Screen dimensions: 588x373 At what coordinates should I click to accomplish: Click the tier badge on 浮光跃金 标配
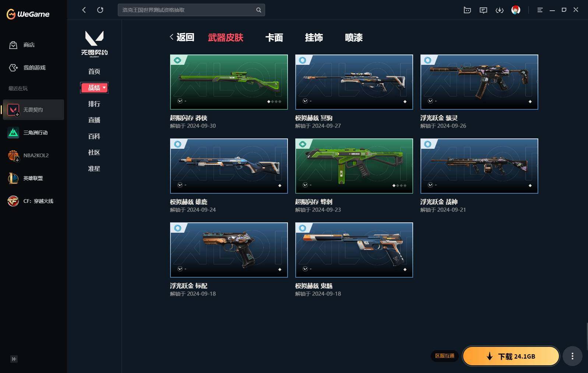click(x=177, y=228)
